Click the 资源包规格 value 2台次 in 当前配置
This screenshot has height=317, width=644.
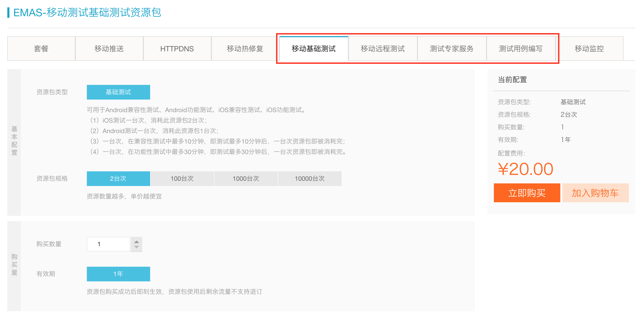569,114
